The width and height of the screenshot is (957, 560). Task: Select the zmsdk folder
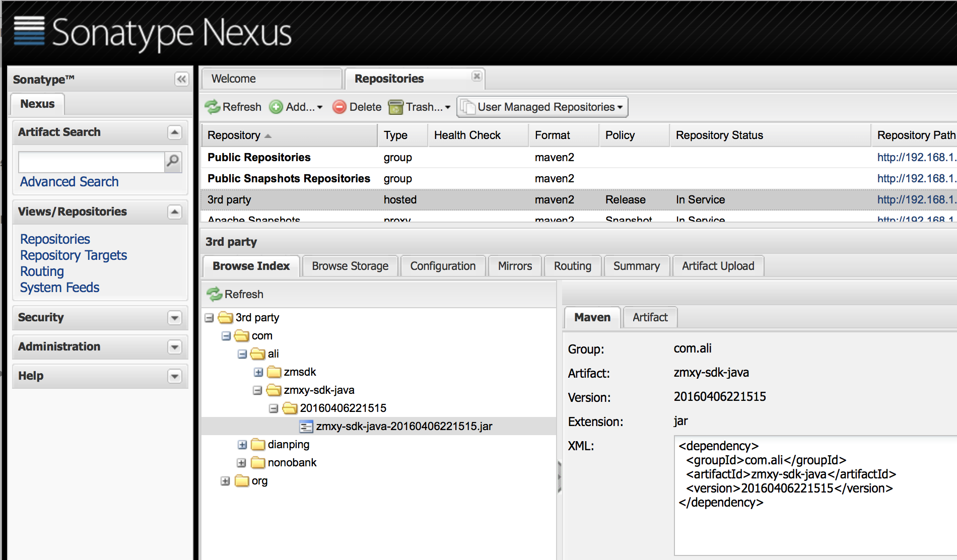300,372
